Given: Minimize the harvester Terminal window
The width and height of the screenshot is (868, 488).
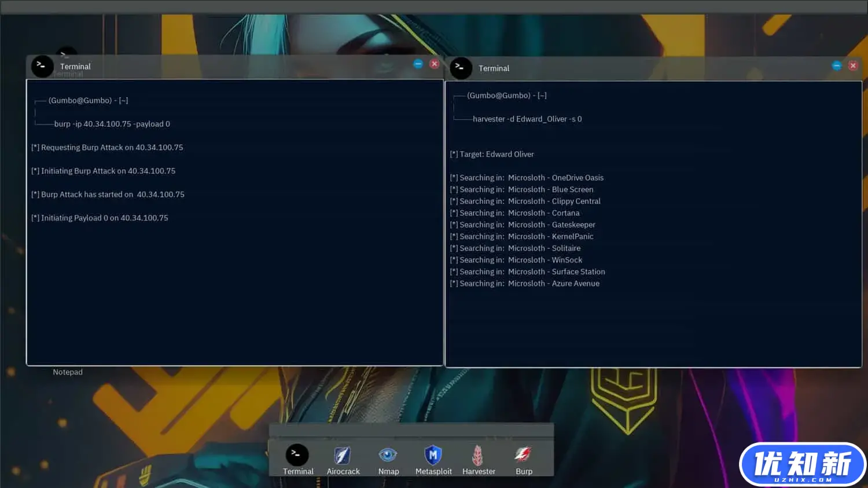Looking at the screenshot, I should click(836, 65).
